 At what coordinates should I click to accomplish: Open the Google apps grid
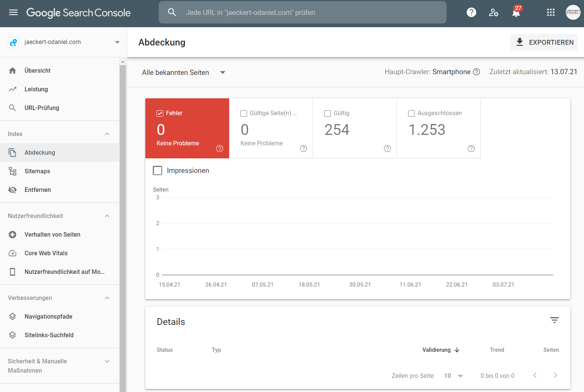[551, 12]
